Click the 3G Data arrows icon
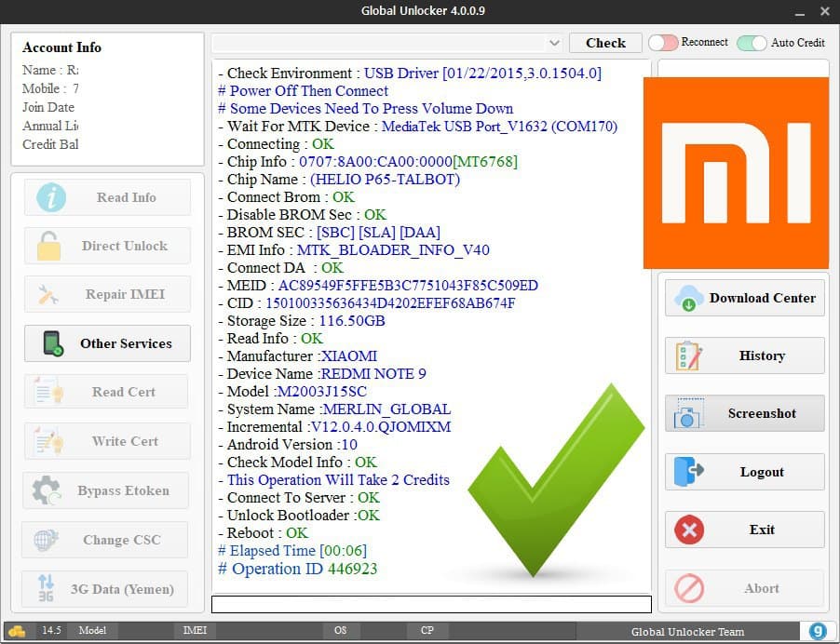840x644 pixels. tap(46, 588)
